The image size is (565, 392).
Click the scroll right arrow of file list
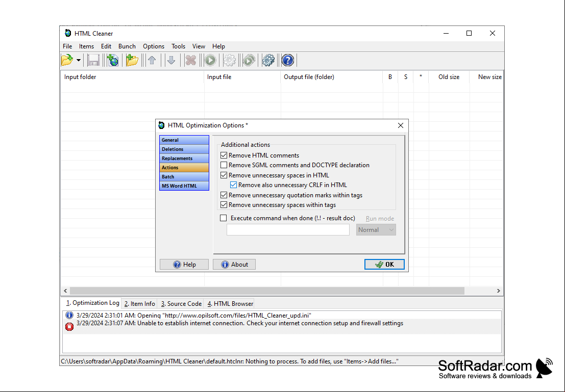[x=498, y=291]
